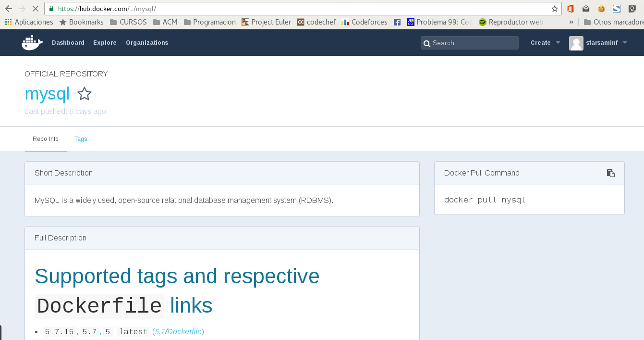644x340 pixels.
Task: Open the mail envelope extension
Action: tap(586, 9)
